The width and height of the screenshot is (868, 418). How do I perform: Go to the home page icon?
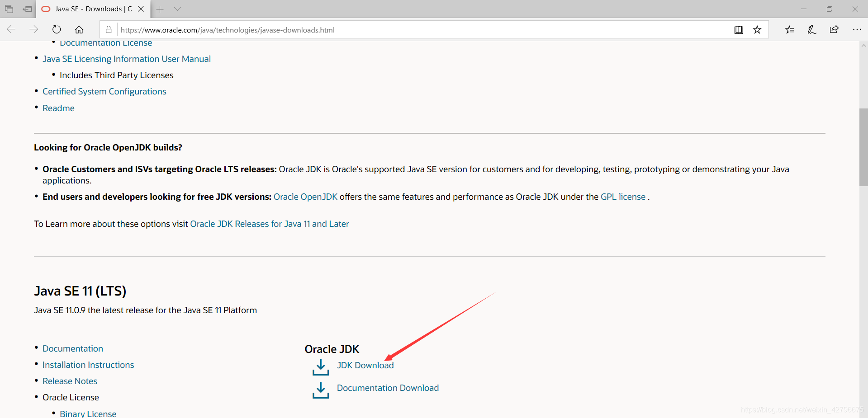79,30
